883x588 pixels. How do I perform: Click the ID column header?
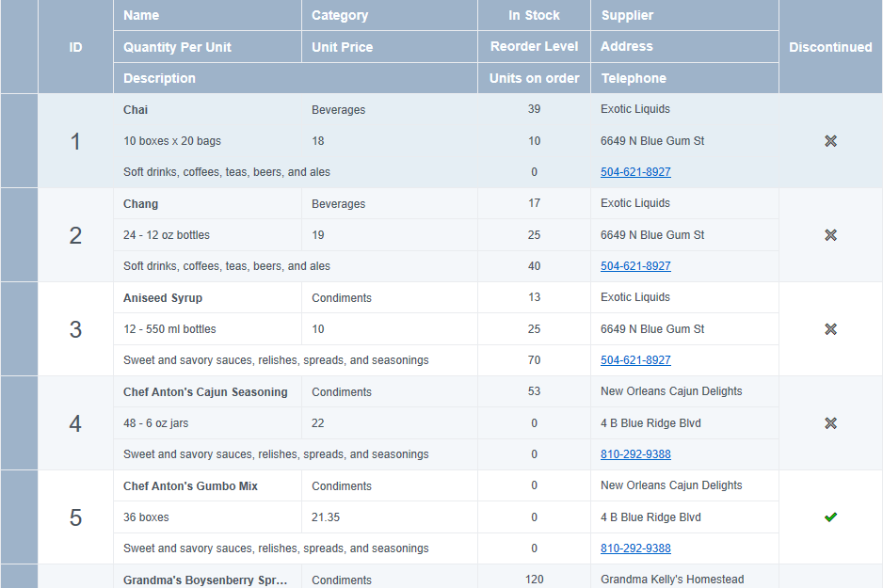pos(75,47)
